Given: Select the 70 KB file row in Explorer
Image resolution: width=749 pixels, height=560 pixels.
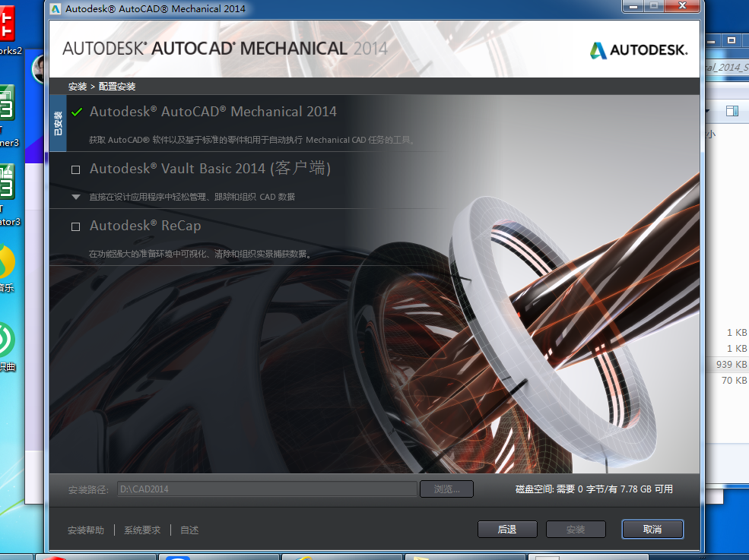Looking at the screenshot, I should pyautogui.click(x=728, y=380).
